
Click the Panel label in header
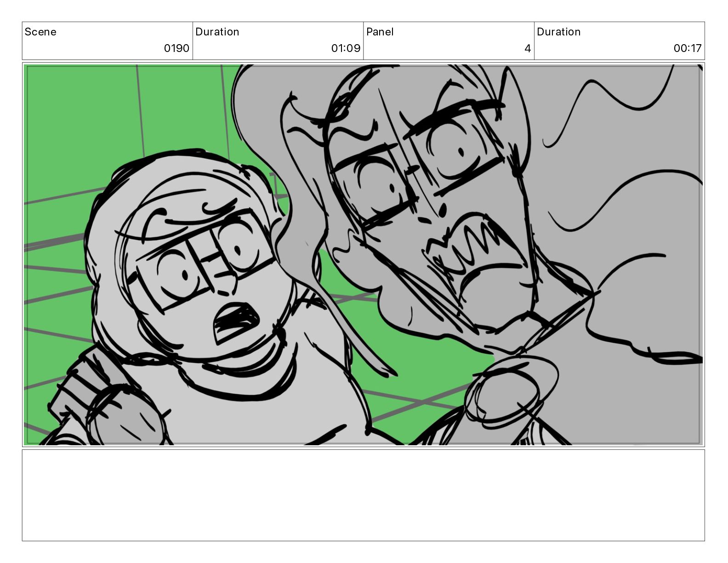coord(380,32)
